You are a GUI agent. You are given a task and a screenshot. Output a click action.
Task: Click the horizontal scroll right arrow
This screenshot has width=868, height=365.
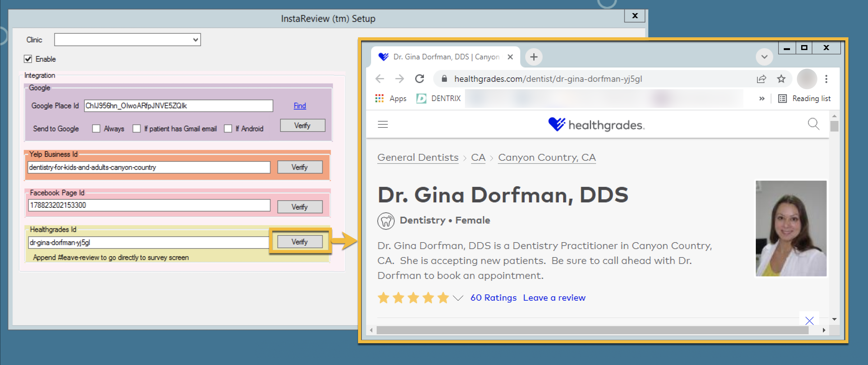pyautogui.click(x=824, y=330)
